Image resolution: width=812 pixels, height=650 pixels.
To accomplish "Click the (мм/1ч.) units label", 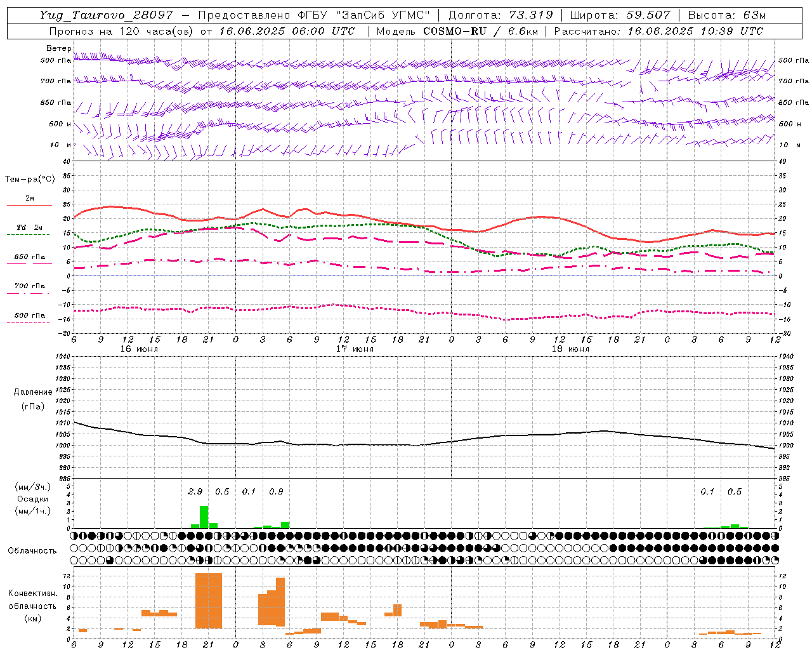I will point(33,511).
